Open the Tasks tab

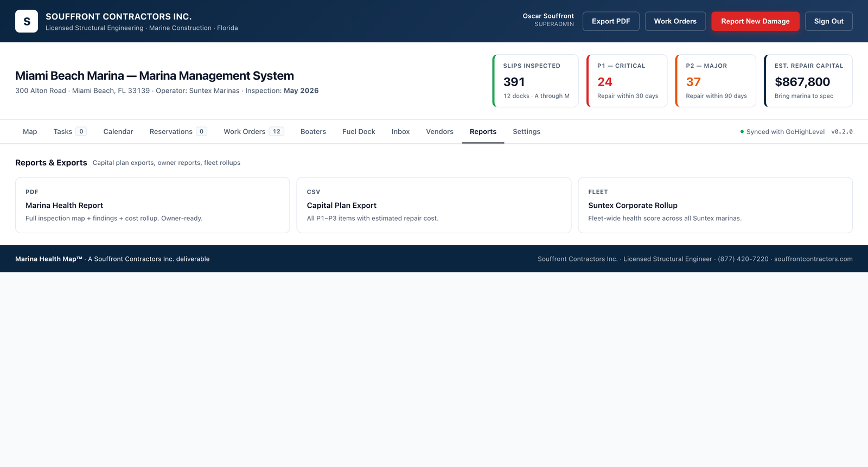(70, 132)
